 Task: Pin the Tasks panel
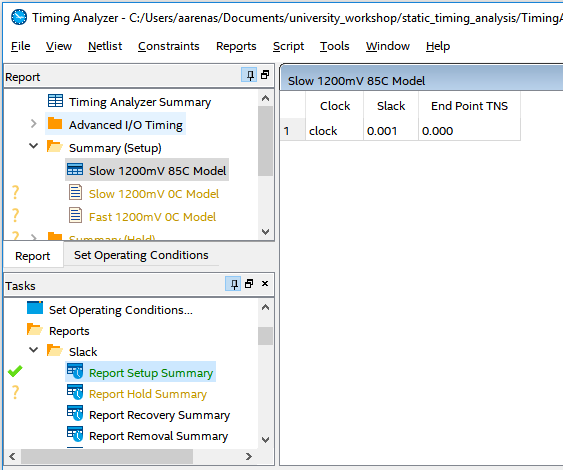click(x=233, y=284)
